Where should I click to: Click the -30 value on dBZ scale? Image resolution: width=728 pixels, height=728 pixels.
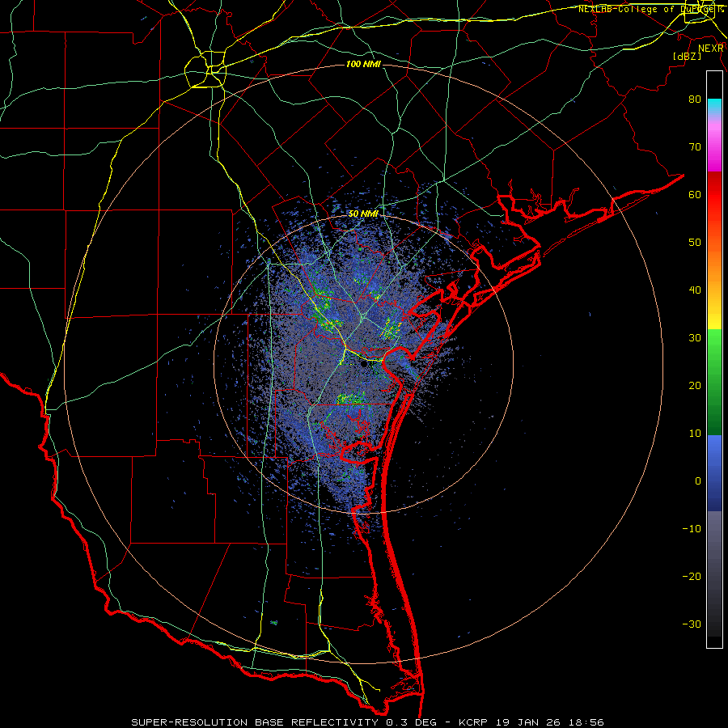point(692,624)
